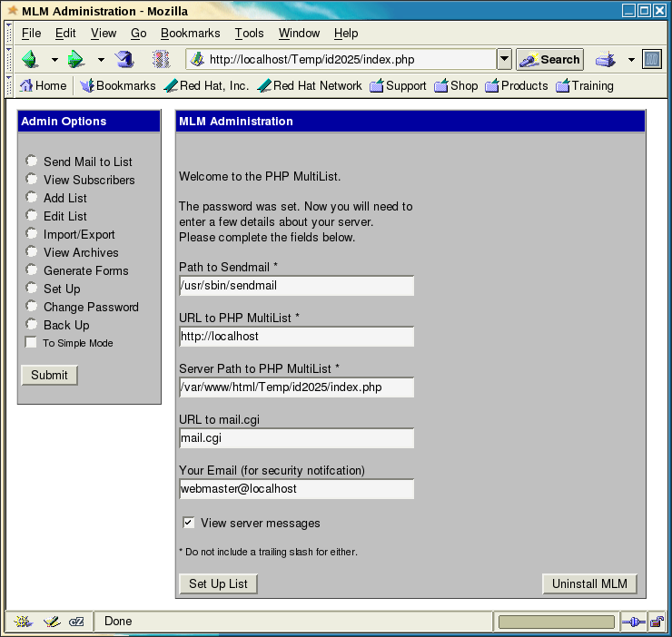Open the Window menu
Screen dimensions: 672x637
click(x=299, y=33)
